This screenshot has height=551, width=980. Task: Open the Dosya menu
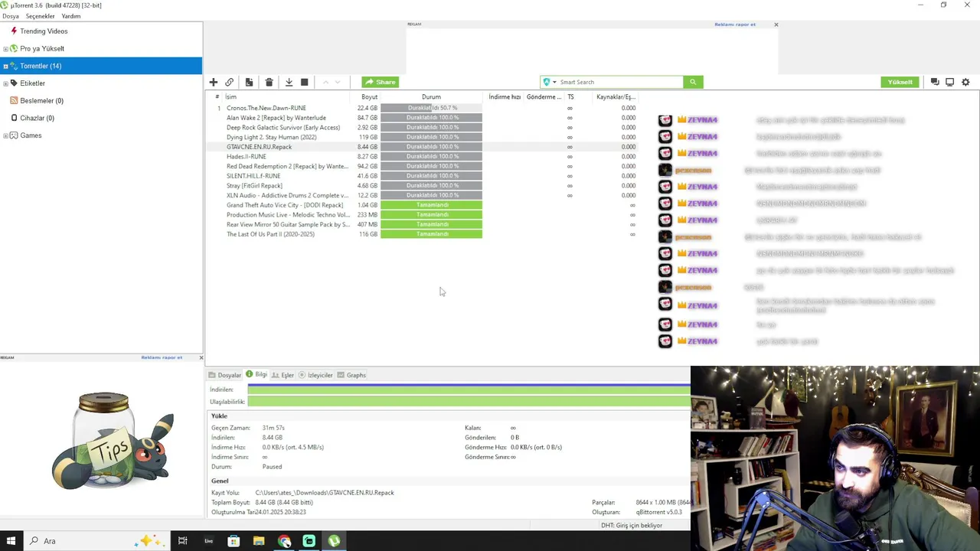coord(11,16)
